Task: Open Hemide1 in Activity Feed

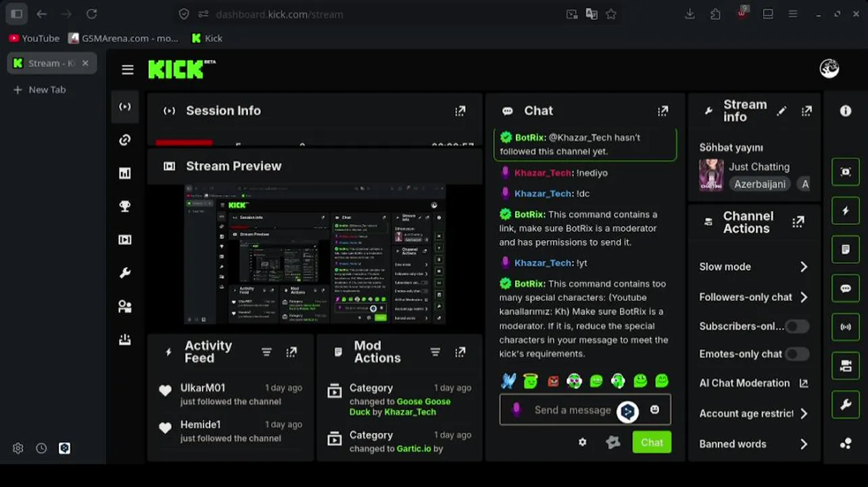Action: click(x=201, y=424)
